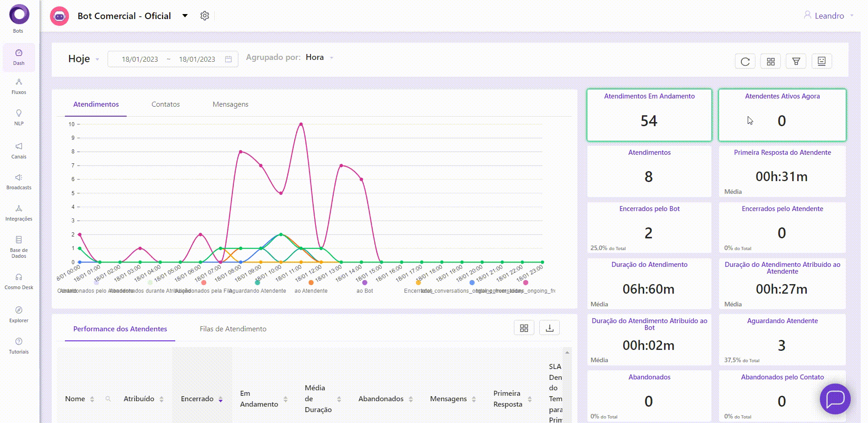Screen dimensions: 868x423
Task: Open the chat support bubble
Action: pos(835,398)
